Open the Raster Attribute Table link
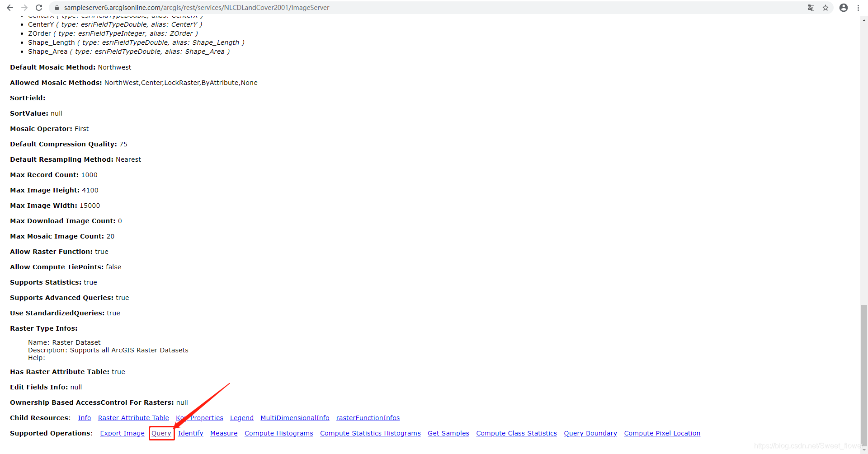 pyautogui.click(x=133, y=418)
